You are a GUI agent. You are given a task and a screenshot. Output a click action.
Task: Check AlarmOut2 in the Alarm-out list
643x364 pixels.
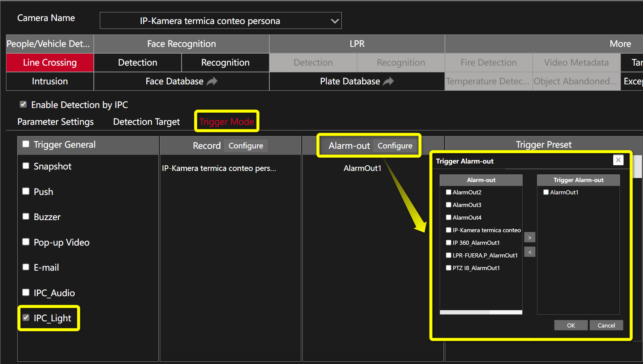coord(448,192)
